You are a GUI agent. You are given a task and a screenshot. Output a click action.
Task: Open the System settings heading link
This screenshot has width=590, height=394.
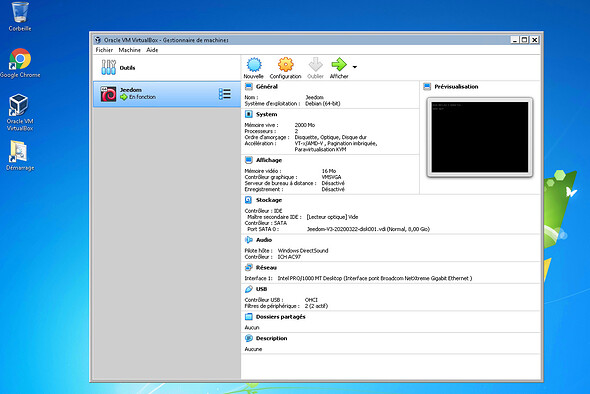266,114
